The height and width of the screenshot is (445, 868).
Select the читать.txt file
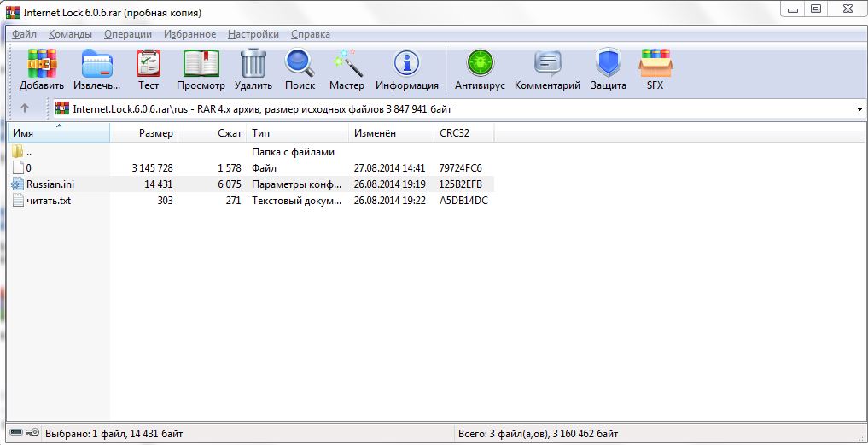click(49, 201)
